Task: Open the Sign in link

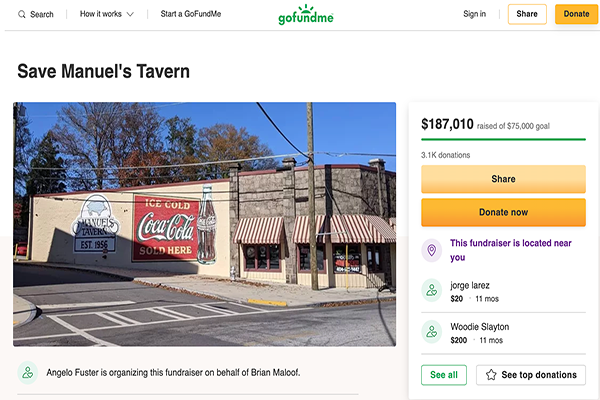Action: [474, 14]
